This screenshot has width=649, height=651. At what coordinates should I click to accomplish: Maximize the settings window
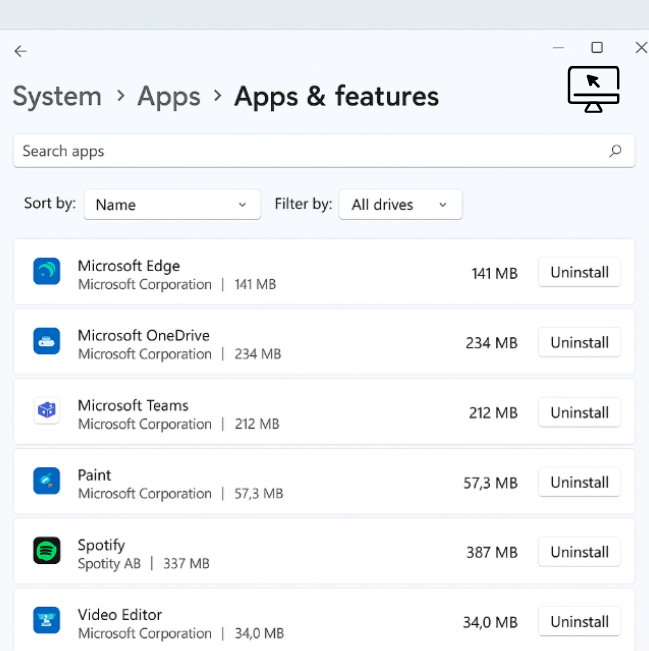tap(597, 47)
